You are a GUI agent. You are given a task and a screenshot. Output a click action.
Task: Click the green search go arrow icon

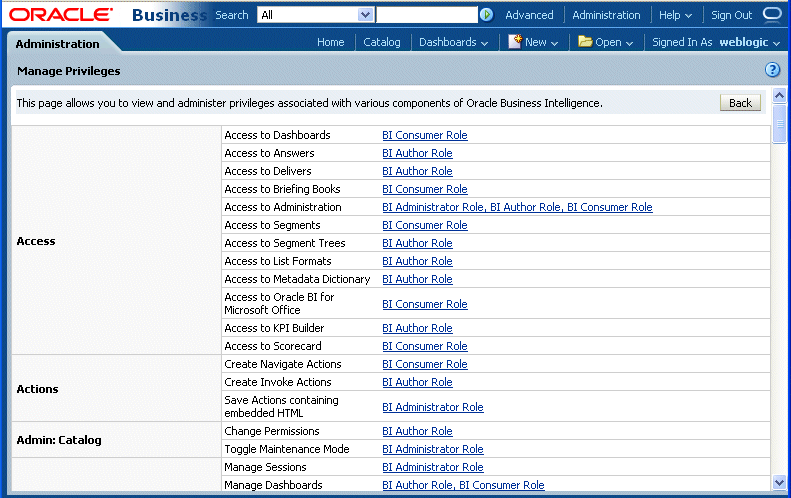pos(486,15)
